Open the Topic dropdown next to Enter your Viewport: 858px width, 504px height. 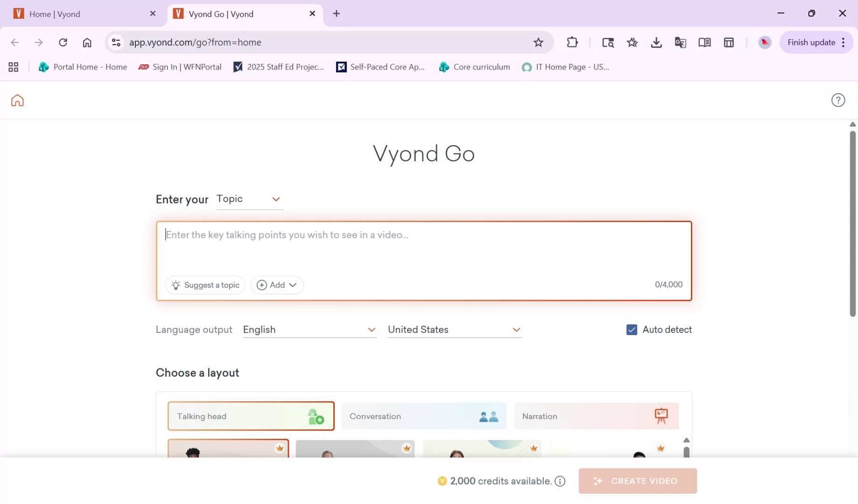pyautogui.click(x=249, y=199)
